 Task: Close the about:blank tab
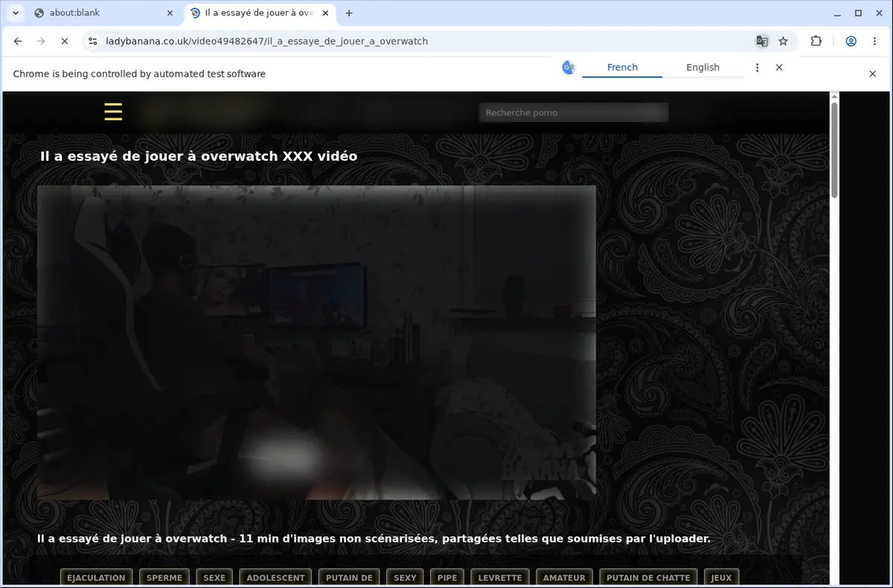tap(170, 13)
